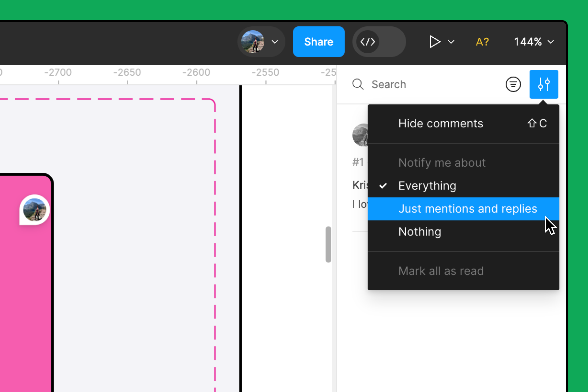Choose Nothing notification option
The height and width of the screenshot is (392, 588).
(463, 232)
